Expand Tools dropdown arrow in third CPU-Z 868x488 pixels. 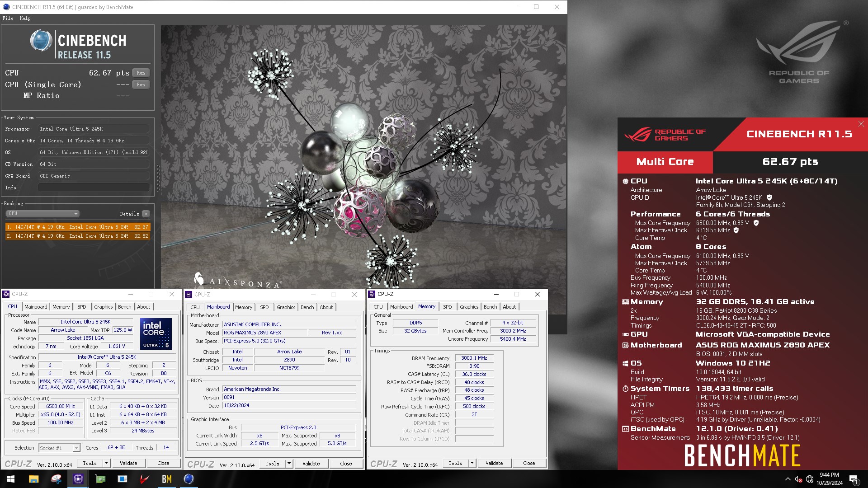pos(472,463)
